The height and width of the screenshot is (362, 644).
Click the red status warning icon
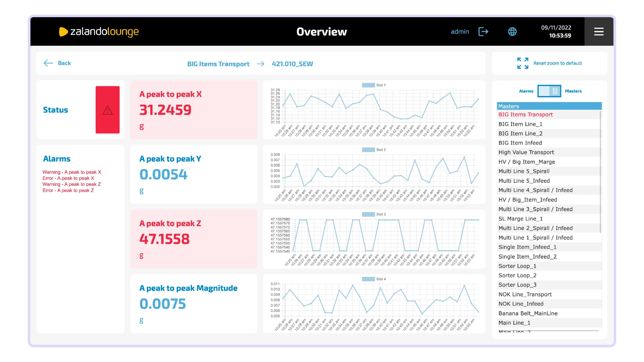point(107,110)
